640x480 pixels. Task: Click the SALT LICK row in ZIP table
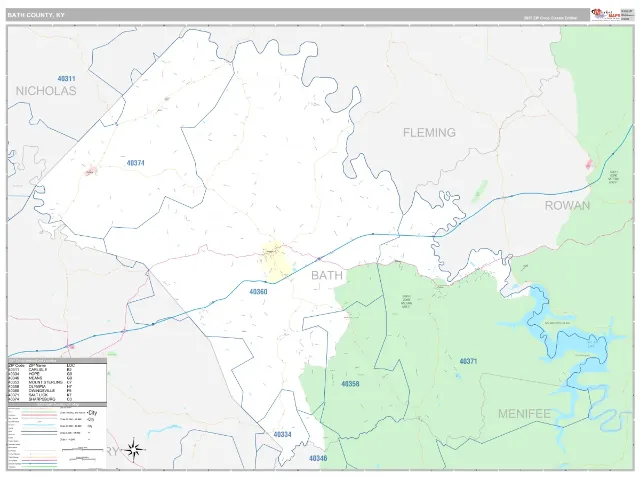(x=57, y=395)
